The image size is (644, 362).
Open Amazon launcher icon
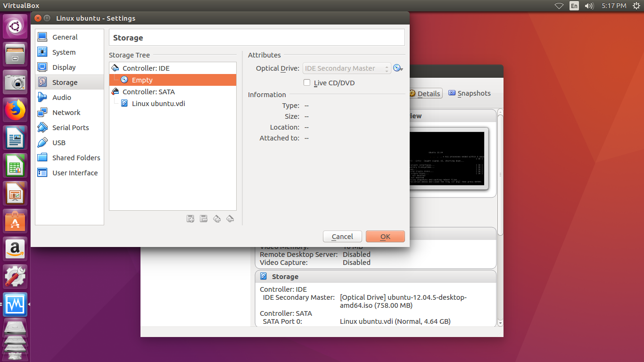(x=16, y=249)
